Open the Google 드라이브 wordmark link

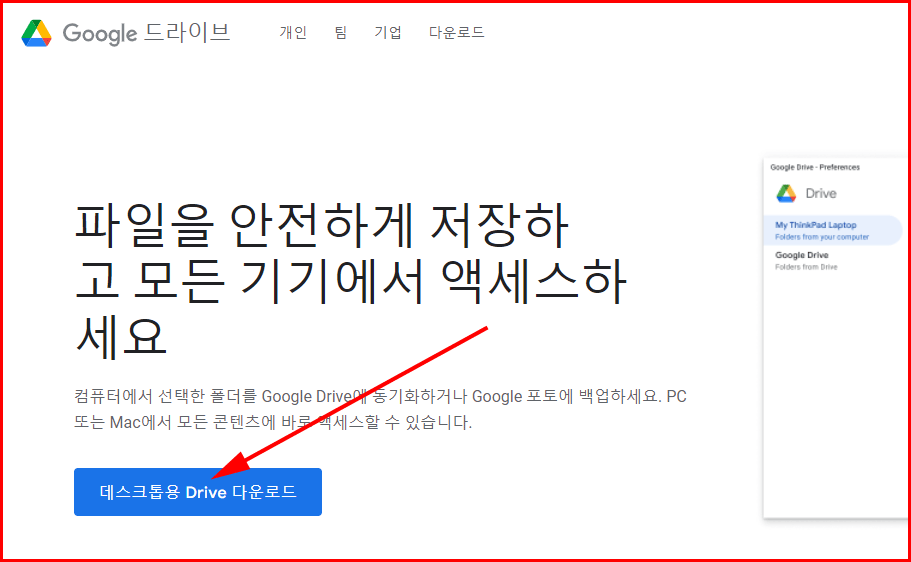tap(146, 33)
